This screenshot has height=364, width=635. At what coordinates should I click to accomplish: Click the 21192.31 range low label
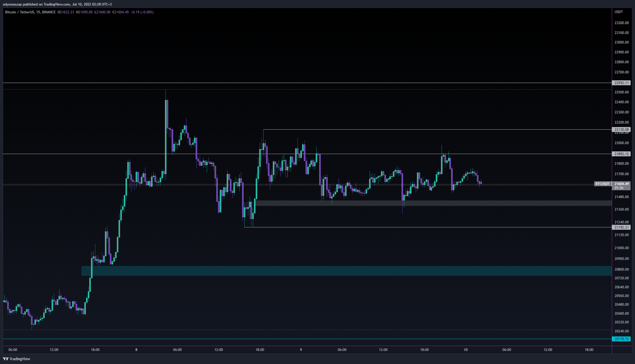pos(621,228)
